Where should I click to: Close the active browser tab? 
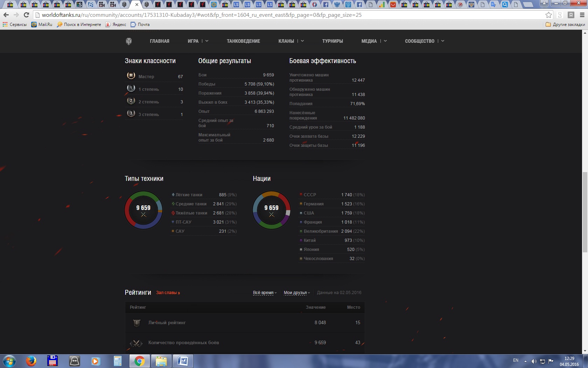tap(136, 5)
